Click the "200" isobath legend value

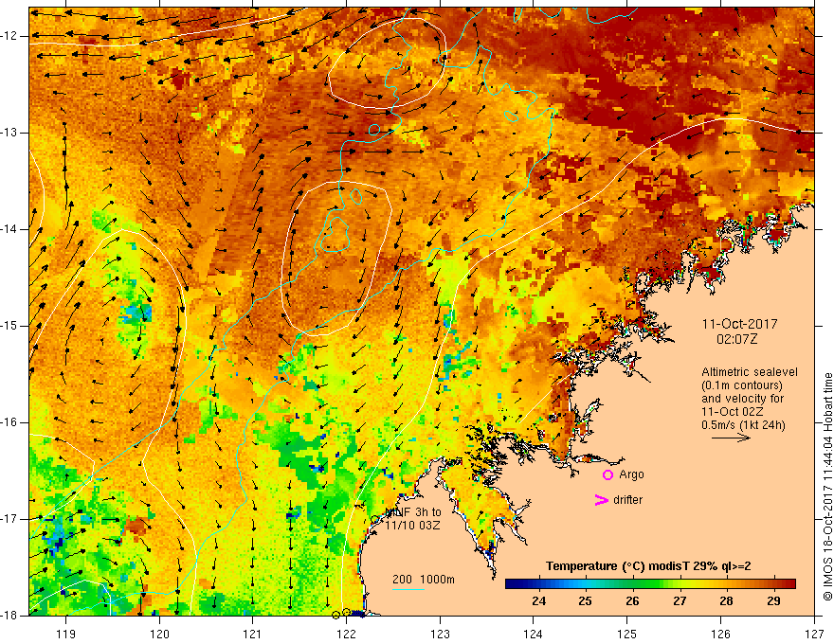coord(402,580)
